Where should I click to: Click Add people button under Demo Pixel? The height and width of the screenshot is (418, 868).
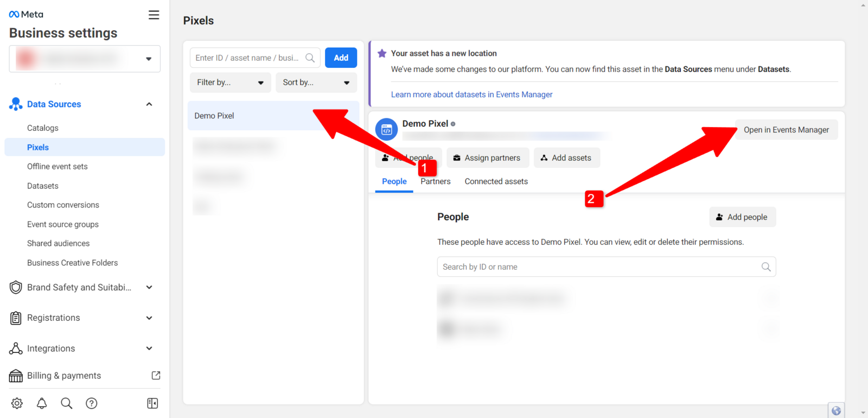pos(409,158)
